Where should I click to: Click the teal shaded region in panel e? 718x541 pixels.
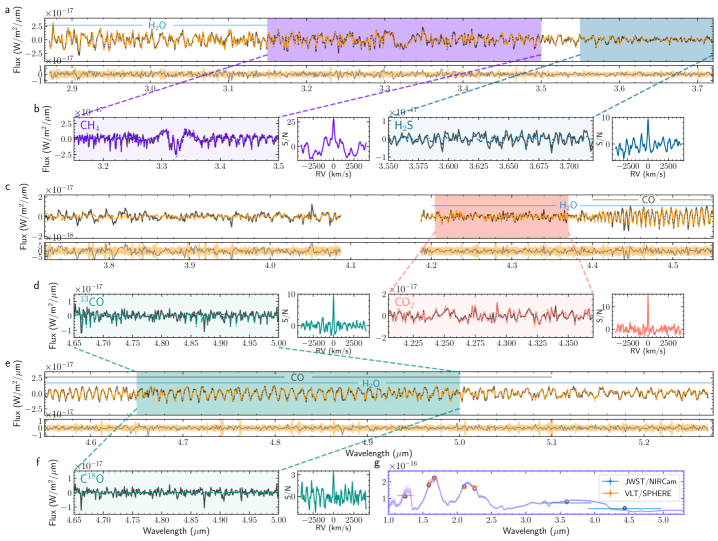coord(298,393)
